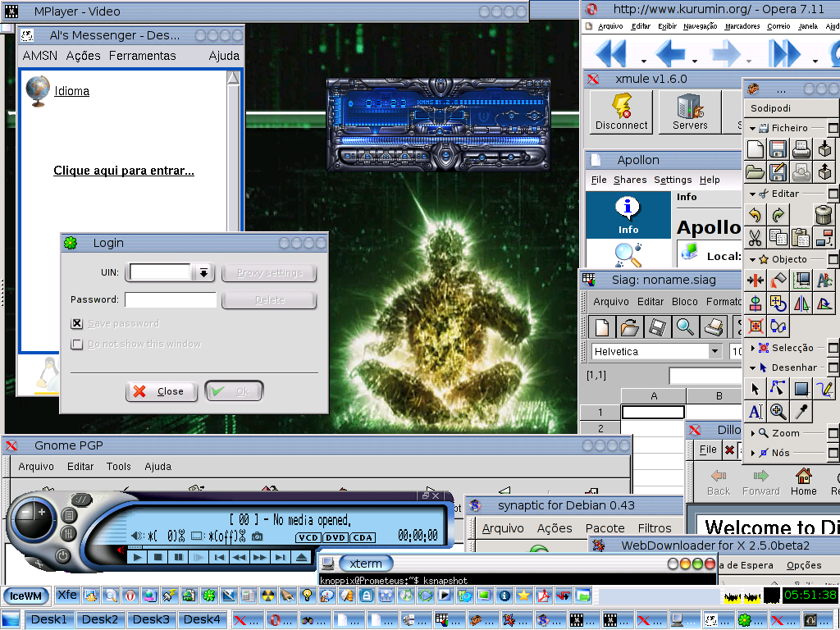Viewport: 840px width, 630px height.
Task: Collapse the Objecto section in Sodipodi
Action: (x=752, y=260)
